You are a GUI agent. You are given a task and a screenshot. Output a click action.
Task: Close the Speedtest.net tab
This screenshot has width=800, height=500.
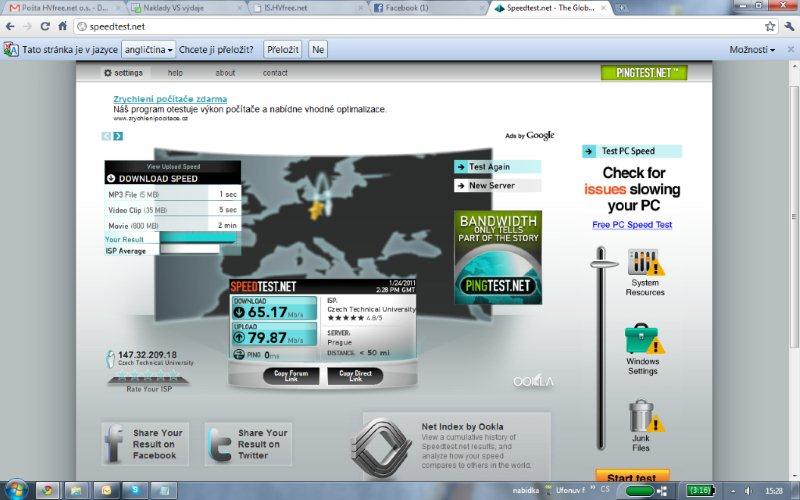point(604,8)
